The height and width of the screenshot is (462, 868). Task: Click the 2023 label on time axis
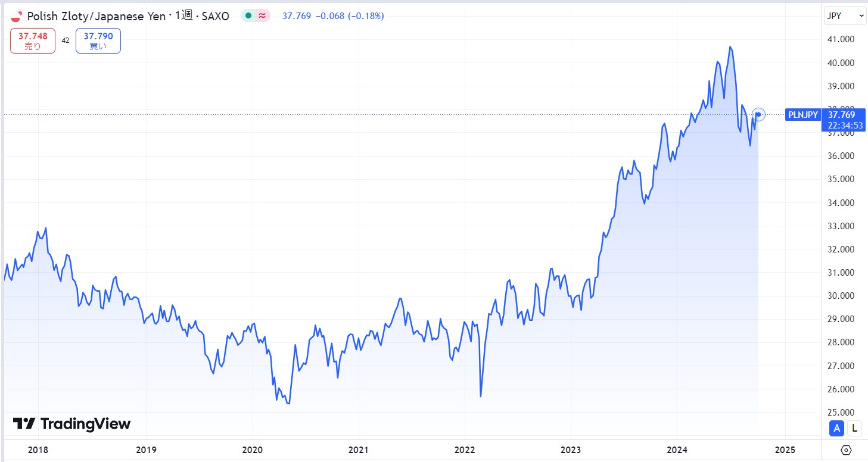[571, 449]
